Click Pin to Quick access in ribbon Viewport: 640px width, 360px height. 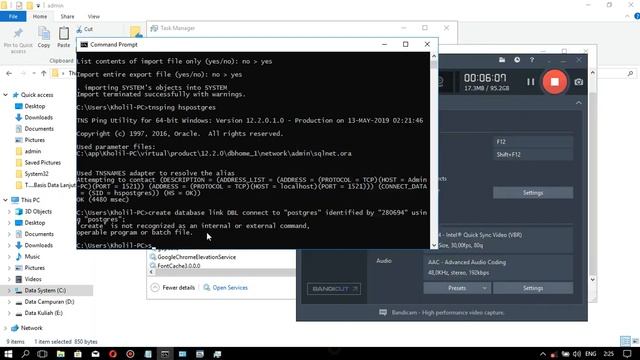pos(18,39)
